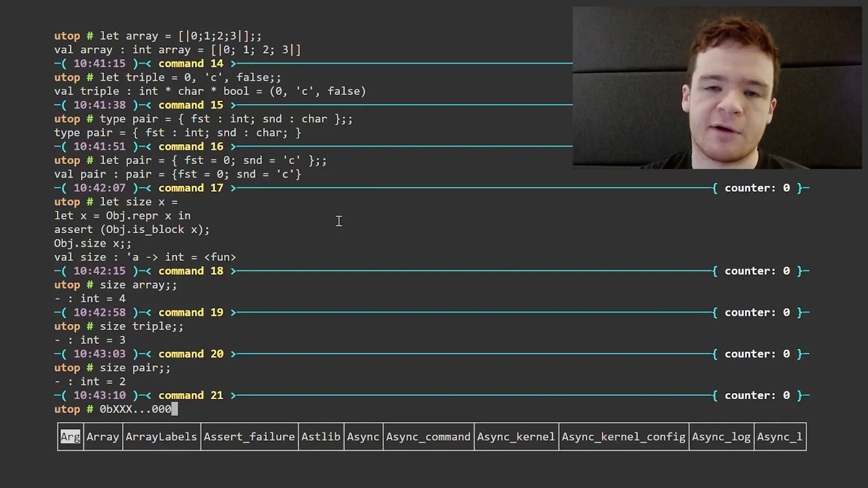
Task: Click the 'command 14' separator label
Action: [x=190, y=63]
